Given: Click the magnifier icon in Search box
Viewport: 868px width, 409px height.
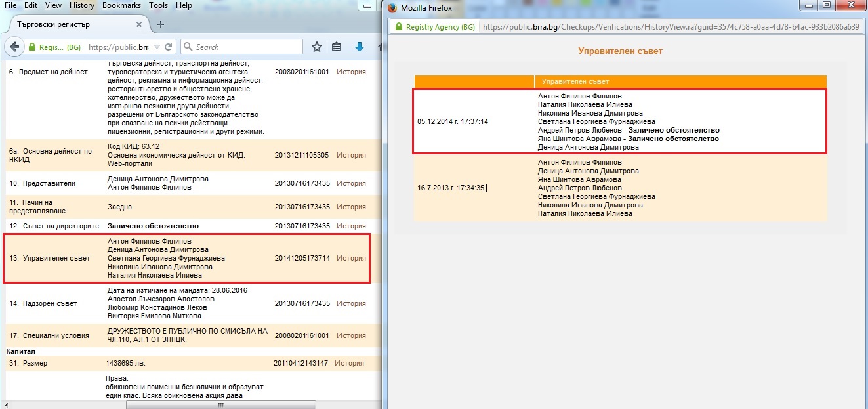Looking at the screenshot, I should pyautogui.click(x=188, y=47).
